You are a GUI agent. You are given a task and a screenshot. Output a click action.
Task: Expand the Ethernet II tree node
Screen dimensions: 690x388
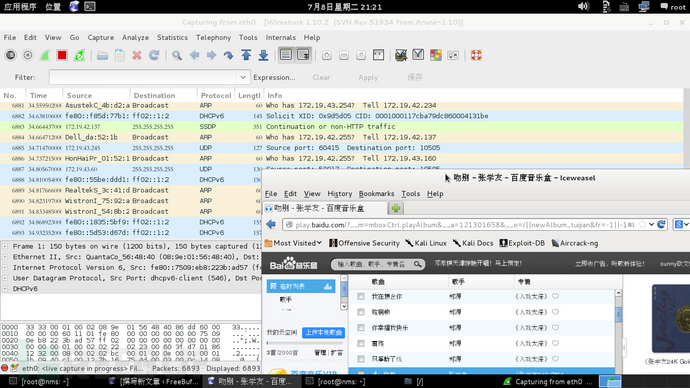(5, 257)
